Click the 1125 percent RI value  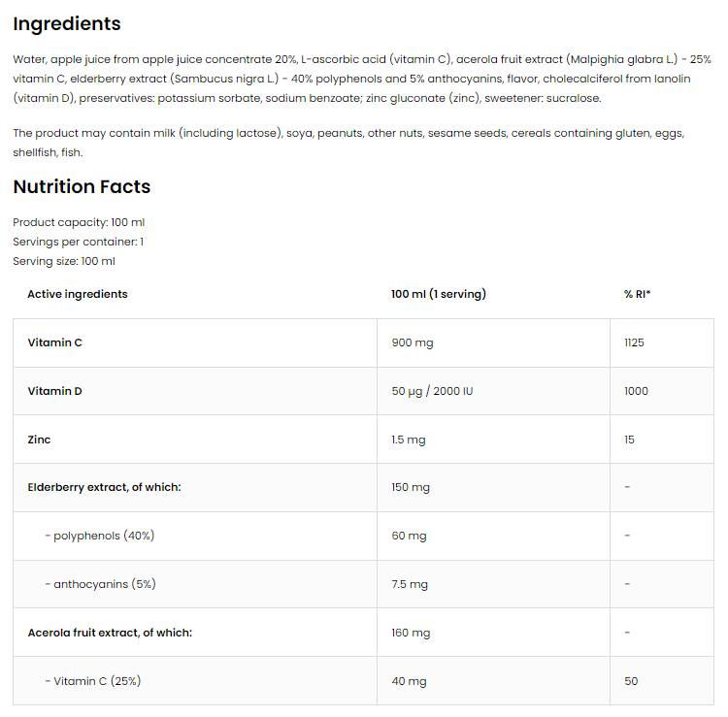[635, 342]
